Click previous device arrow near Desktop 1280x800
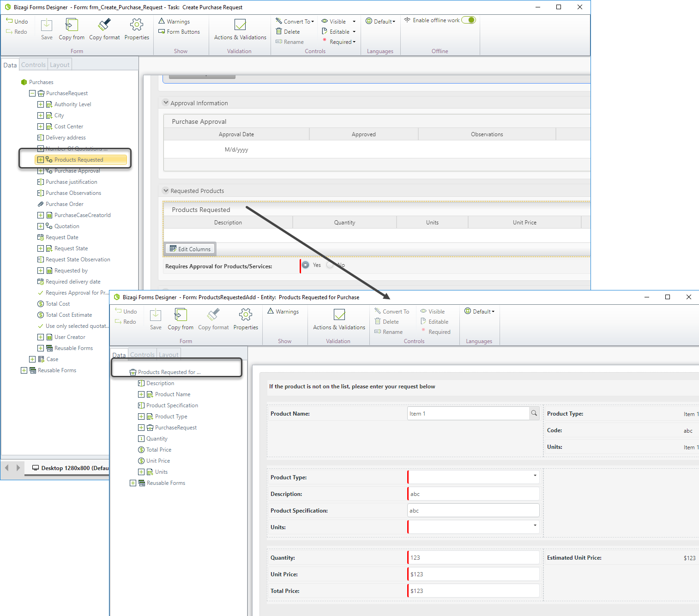Viewport: 699px width, 616px height. [6, 468]
